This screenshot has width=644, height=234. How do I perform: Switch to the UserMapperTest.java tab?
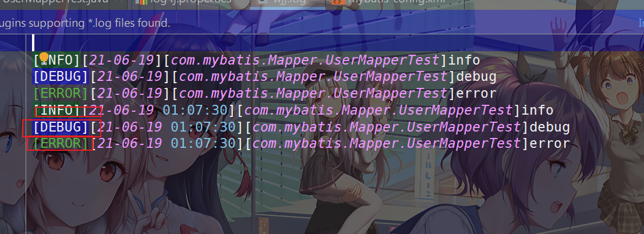[x=55, y=1]
